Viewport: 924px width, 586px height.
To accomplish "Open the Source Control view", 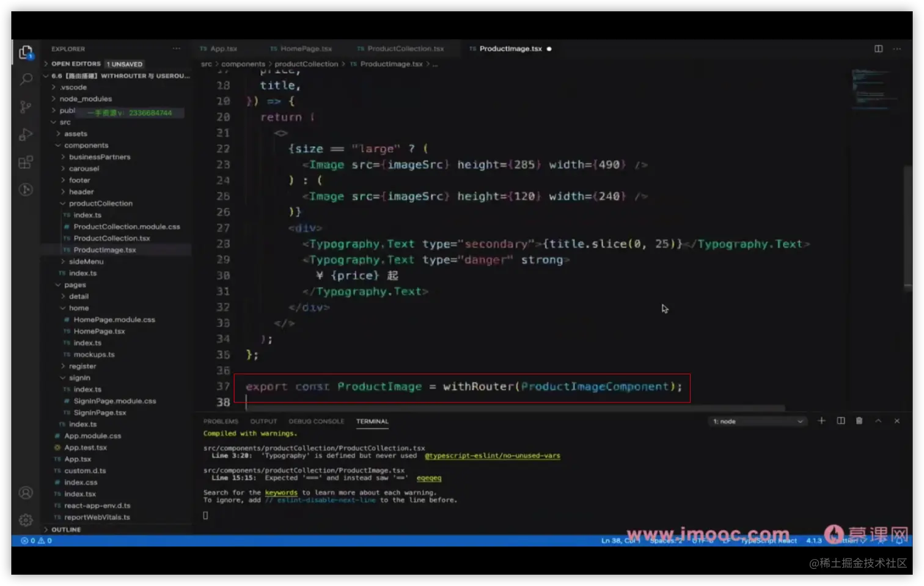I will coord(26,107).
